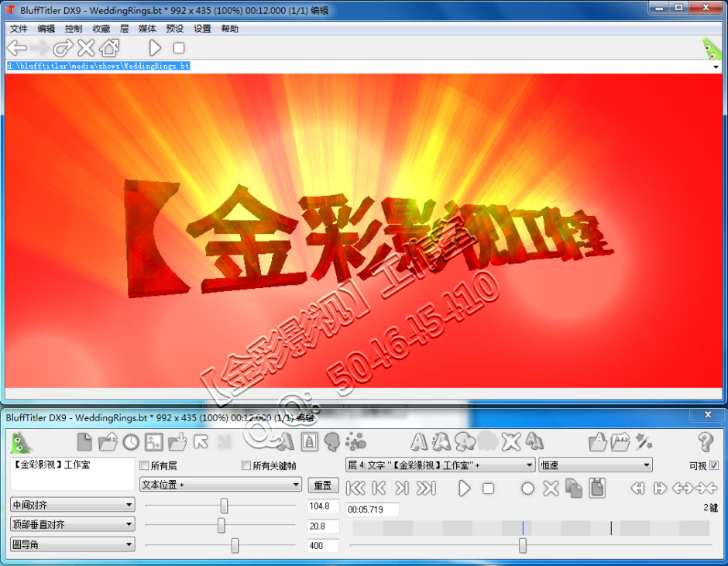728x566 pixels.
Task: Open the 媒体 menu
Action: tap(147, 29)
